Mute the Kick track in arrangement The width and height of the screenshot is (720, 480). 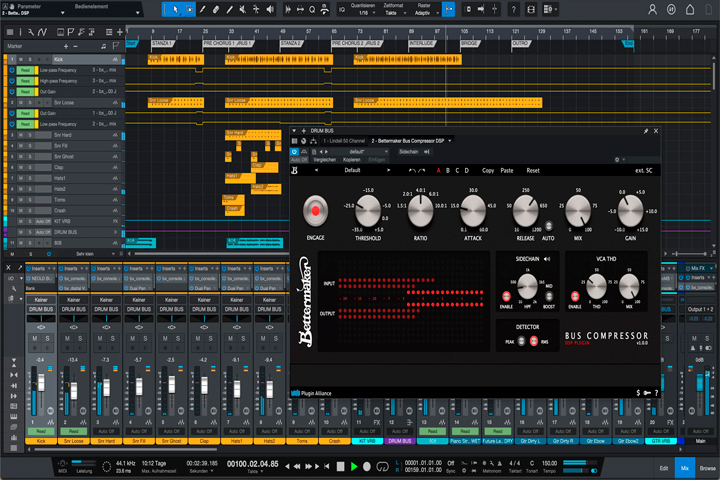click(x=21, y=60)
